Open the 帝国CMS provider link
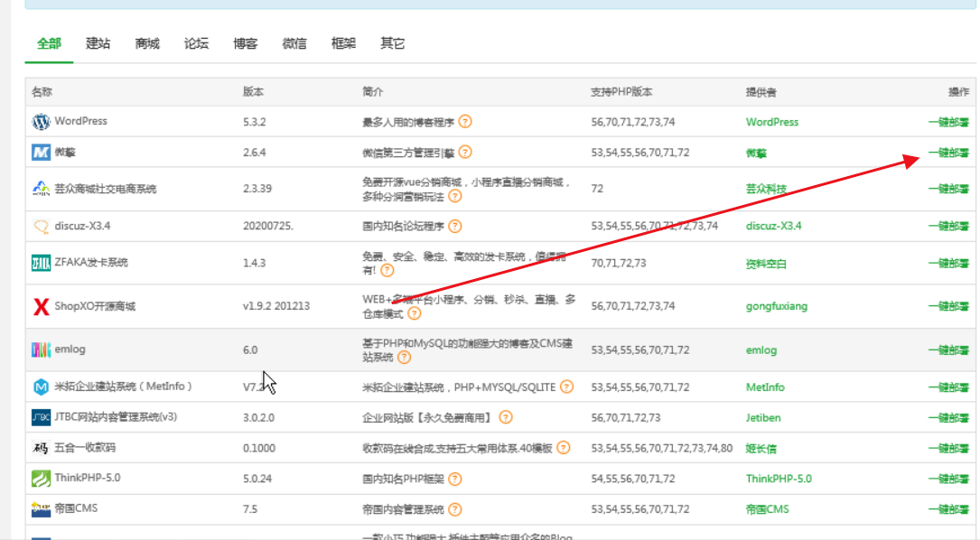This screenshot has width=980, height=540. click(767, 509)
